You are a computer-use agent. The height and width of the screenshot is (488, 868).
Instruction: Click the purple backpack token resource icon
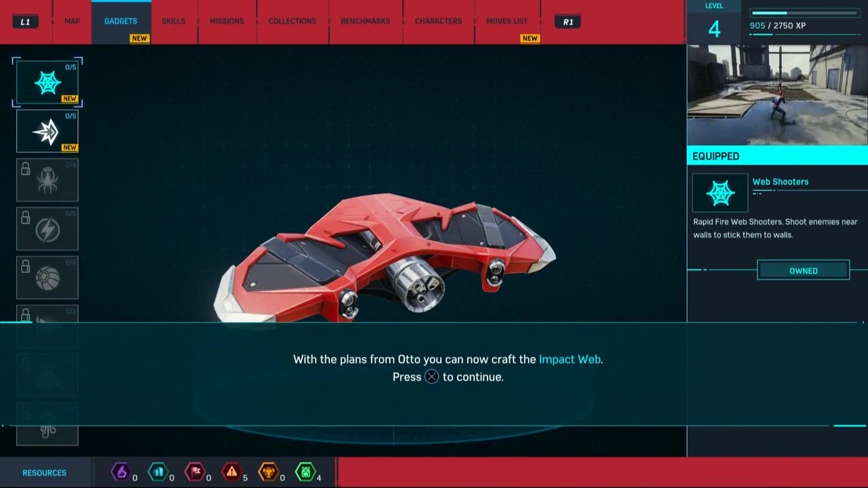pyautogui.click(x=120, y=472)
